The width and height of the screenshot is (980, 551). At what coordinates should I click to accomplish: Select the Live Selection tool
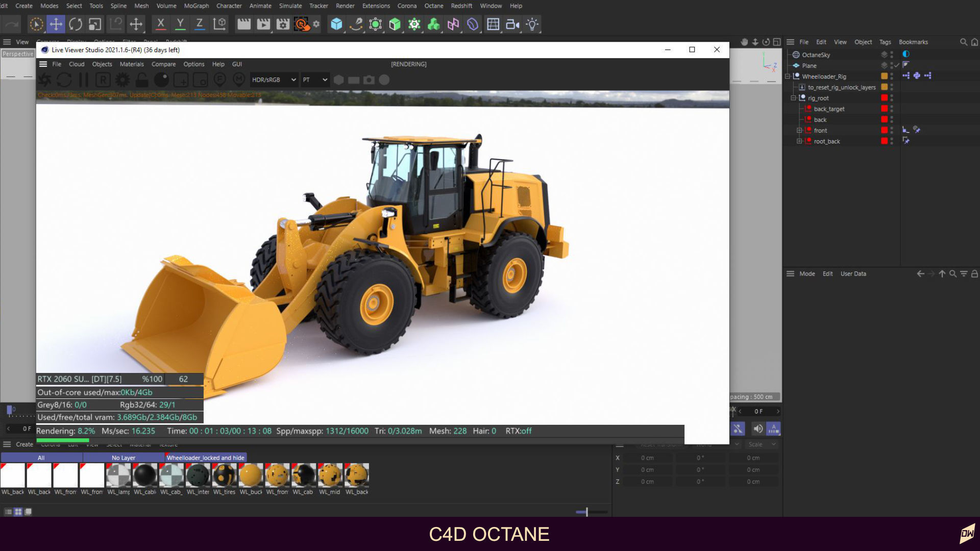click(x=36, y=24)
